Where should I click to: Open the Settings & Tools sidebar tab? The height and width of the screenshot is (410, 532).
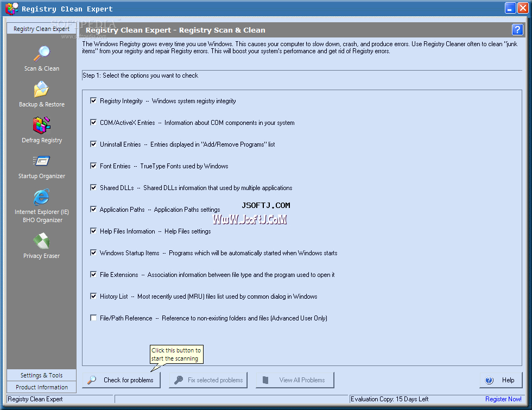coord(41,375)
